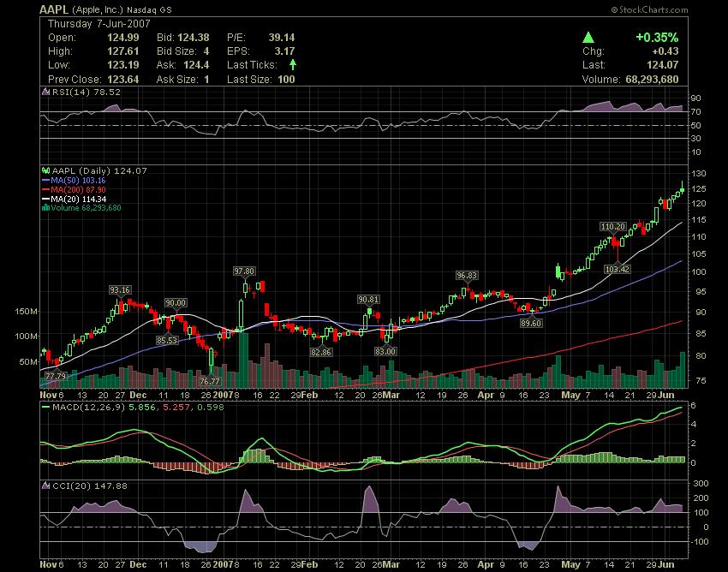Click the MA(50) 103.16 legend text
Image resolution: width=728 pixels, height=572 pixels.
[x=78, y=180]
